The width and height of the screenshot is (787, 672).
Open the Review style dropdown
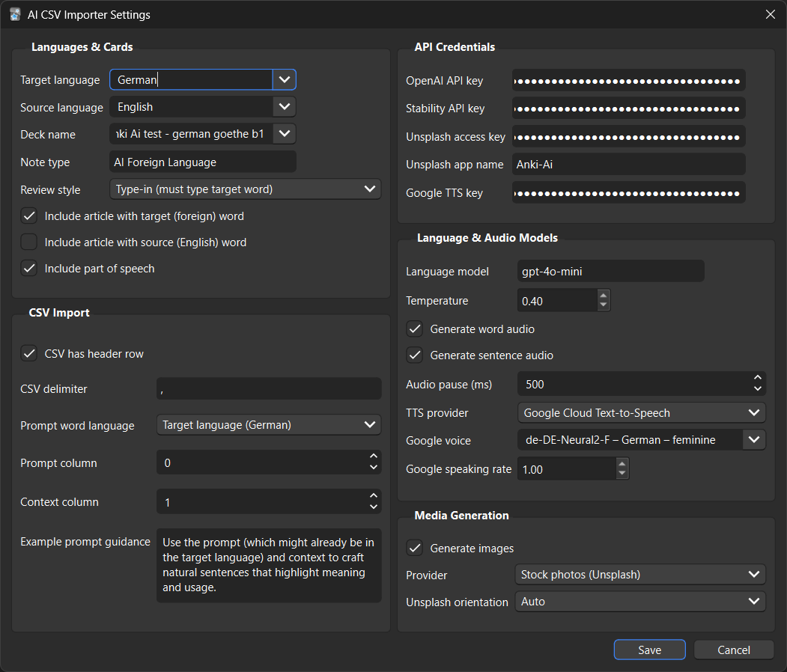[x=370, y=189]
